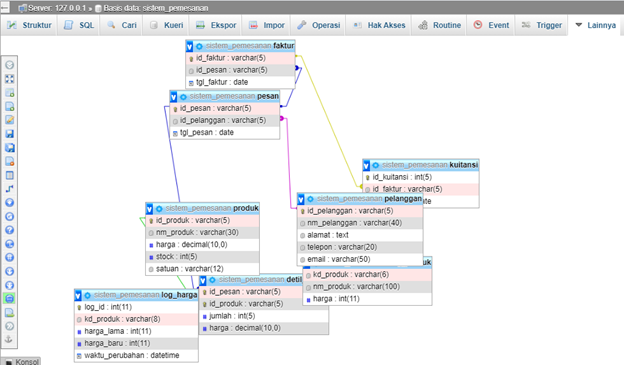Click the Choose column to display icon
624x365 pixels.
coord(10,203)
